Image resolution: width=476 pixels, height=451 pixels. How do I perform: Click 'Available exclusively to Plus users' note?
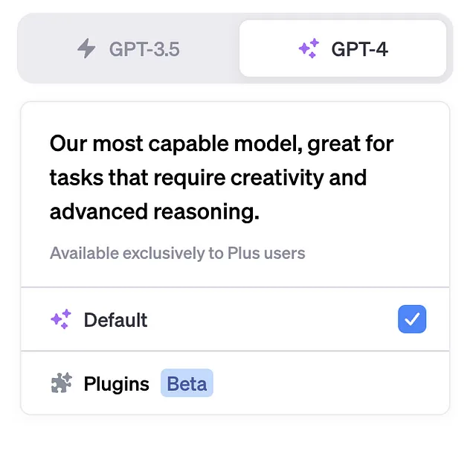click(177, 253)
